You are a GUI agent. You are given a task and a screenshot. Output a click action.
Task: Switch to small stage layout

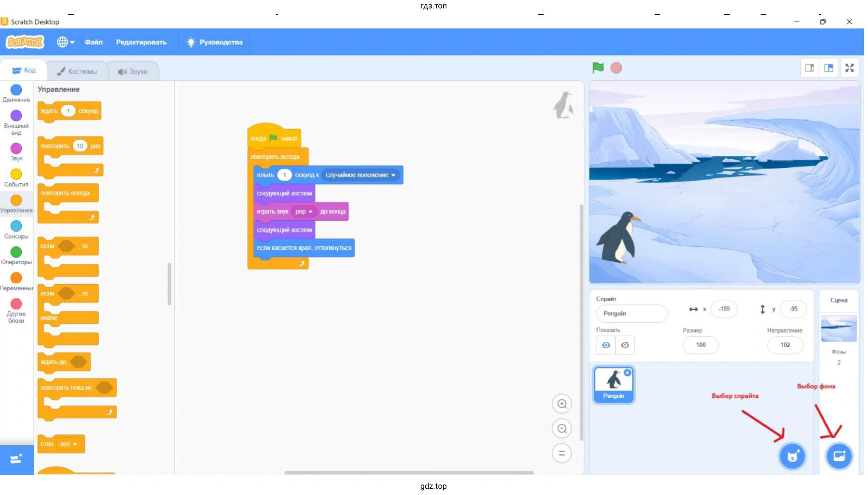(809, 68)
